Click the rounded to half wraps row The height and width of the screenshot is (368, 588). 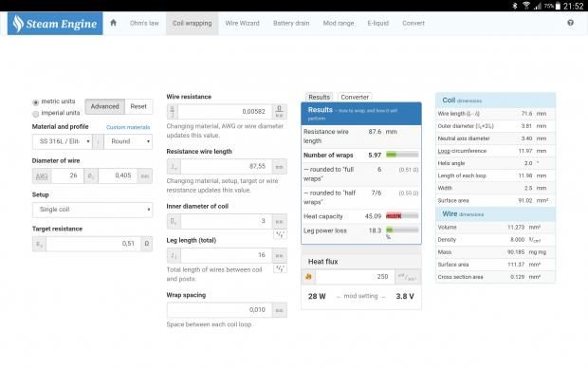point(360,197)
